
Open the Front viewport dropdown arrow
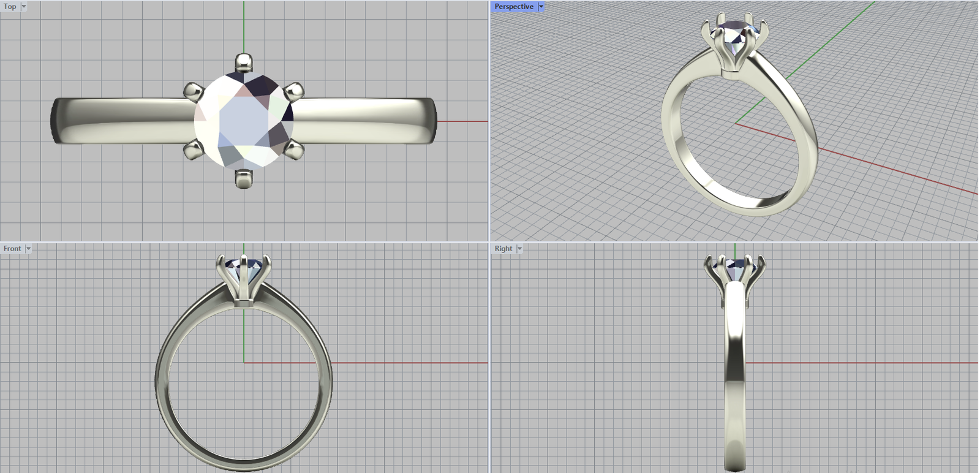click(x=28, y=249)
